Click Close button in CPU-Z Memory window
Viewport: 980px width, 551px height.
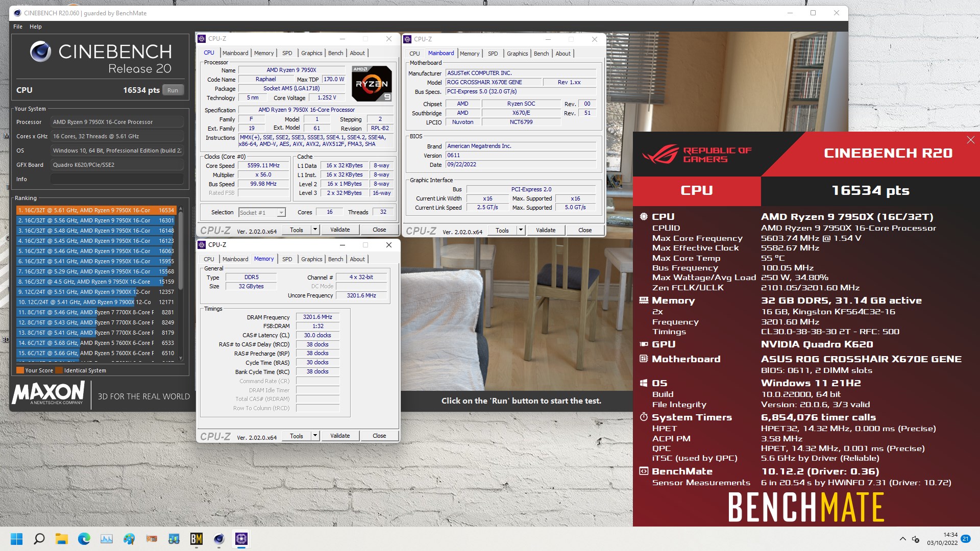(x=379, y=436)
